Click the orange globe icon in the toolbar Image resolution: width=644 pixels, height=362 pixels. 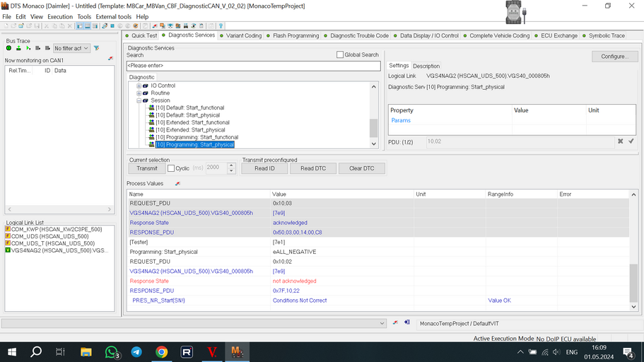[x=136, y=26]
